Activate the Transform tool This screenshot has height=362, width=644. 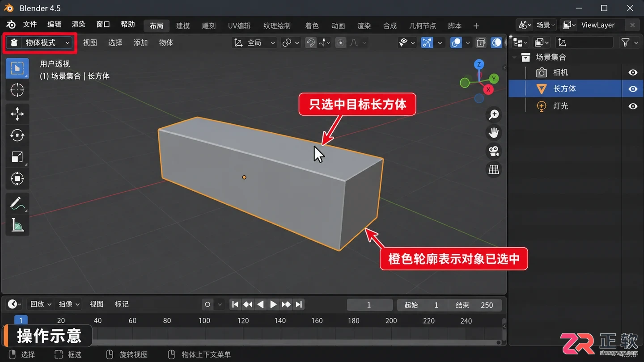[x=17, y=179]
